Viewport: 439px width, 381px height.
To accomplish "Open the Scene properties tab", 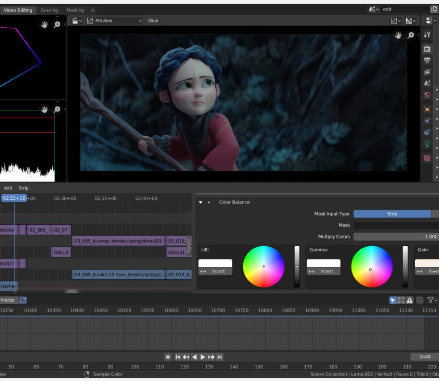I will pos(427,83).
